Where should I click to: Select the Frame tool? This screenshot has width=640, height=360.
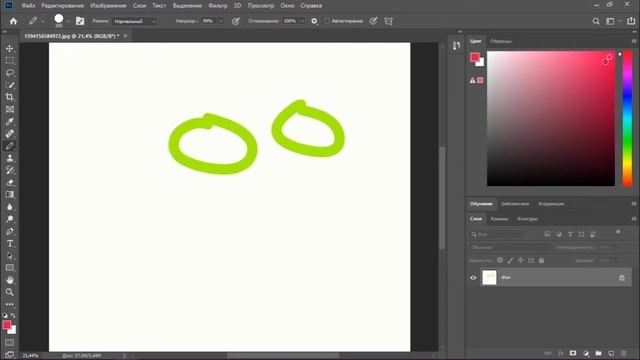point(10,109)
